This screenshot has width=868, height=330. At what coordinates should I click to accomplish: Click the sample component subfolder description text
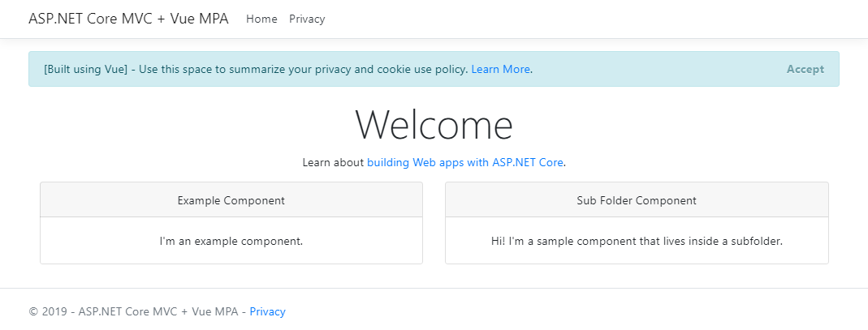[x=637, y=241]
